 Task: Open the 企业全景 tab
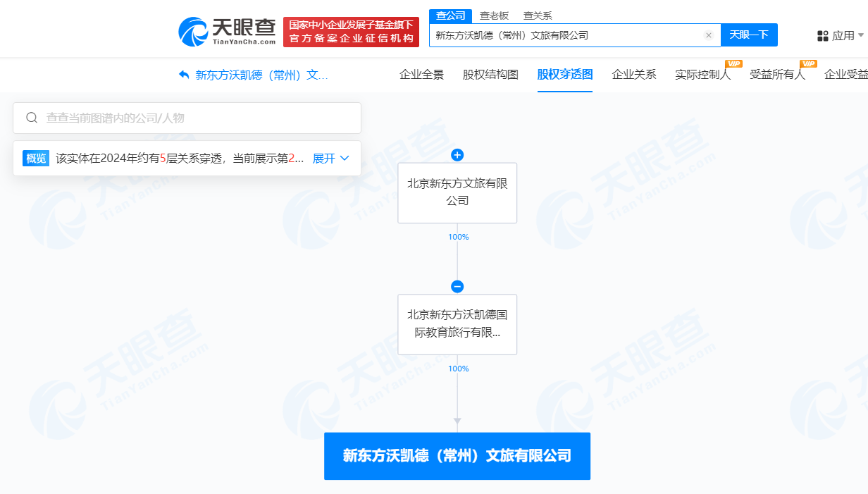[x=421, y=75]
